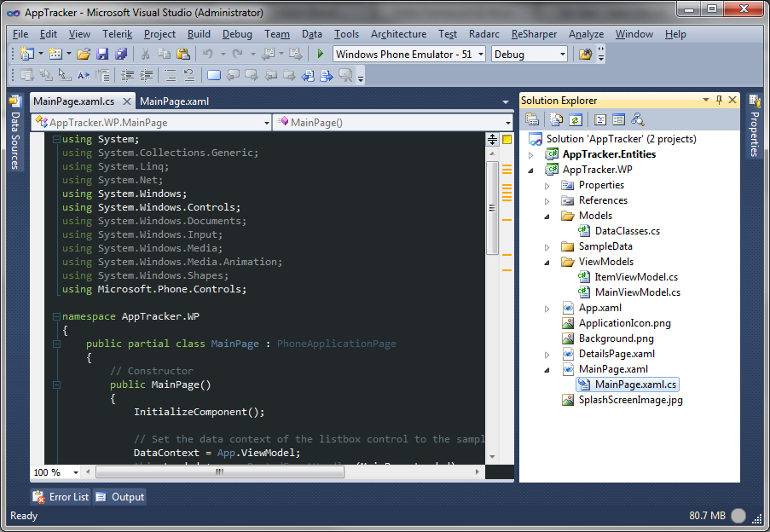Click the View Code icon in Solution Explorer
Viewport: 770px width, 532px height.
[x=600, y=119]
